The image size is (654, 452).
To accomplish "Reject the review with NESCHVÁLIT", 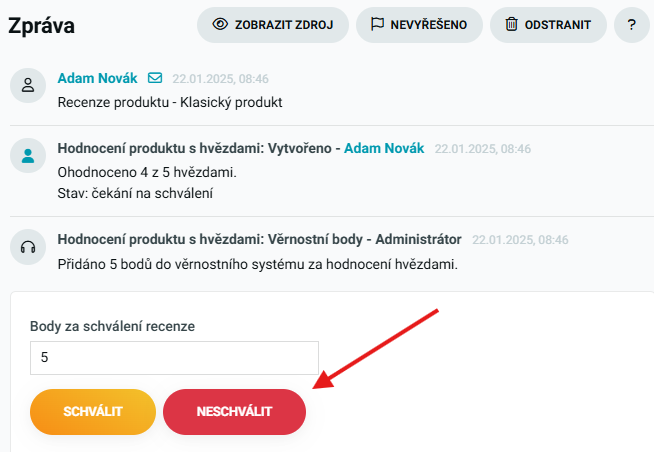I will coord(234,412).
